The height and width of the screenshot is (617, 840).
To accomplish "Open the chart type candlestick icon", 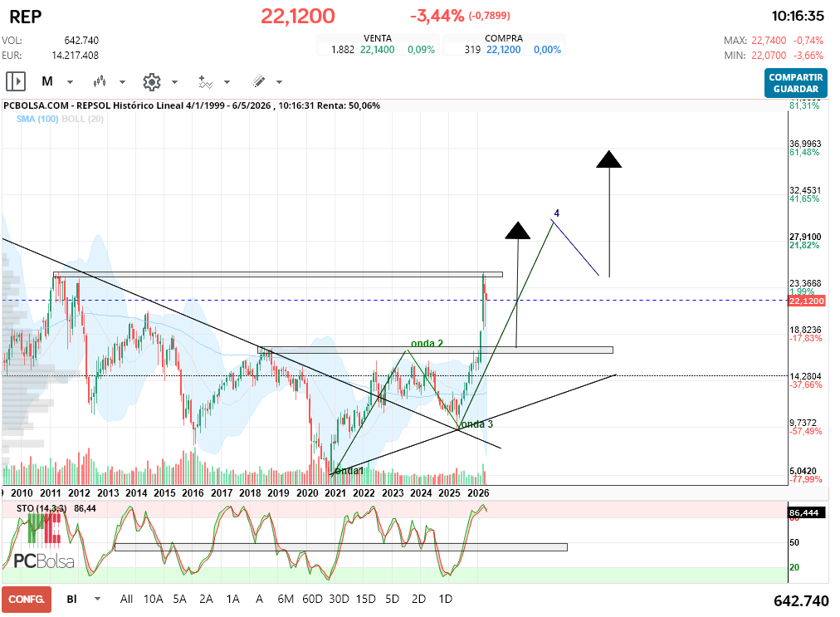I will pos(99,81).
